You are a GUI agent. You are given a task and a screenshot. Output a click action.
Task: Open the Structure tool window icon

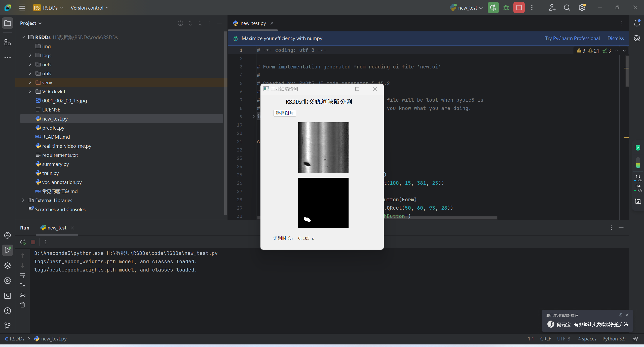click(8, 42)
